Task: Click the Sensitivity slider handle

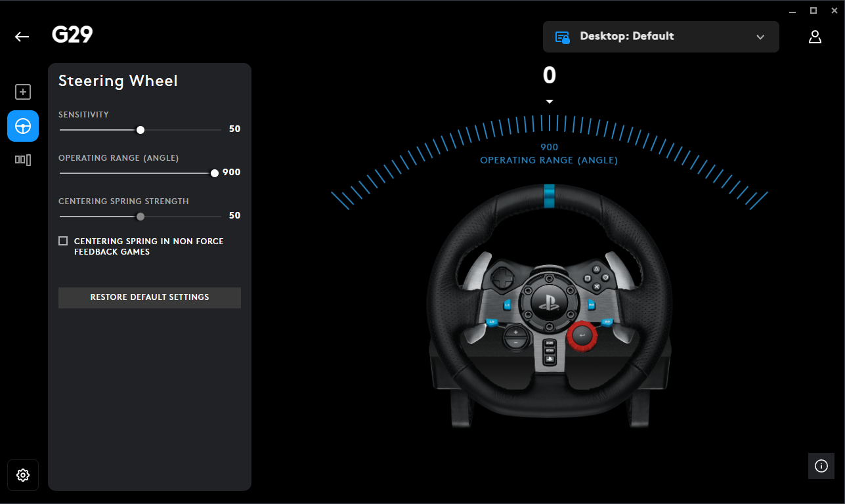Action: click(x=141, y=130)
